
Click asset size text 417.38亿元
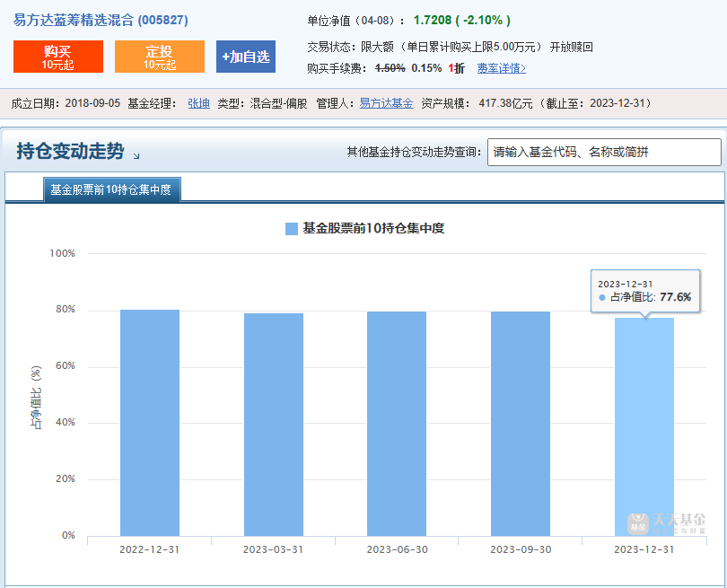505,103
